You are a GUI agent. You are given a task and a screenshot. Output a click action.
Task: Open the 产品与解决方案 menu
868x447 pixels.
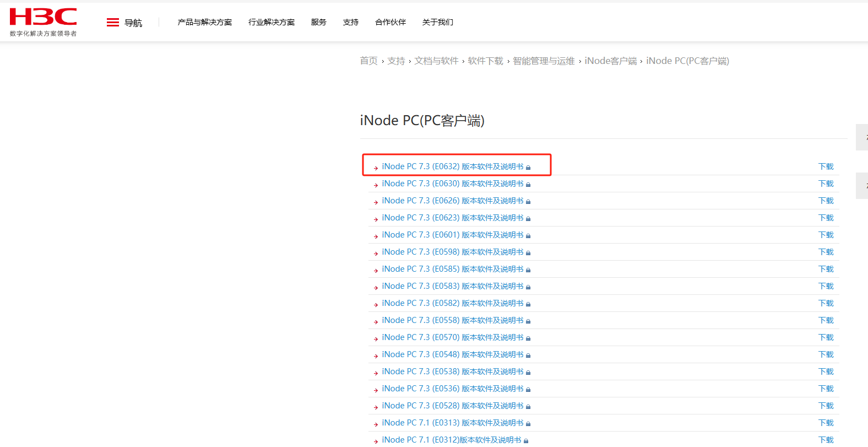coord(205,22)
